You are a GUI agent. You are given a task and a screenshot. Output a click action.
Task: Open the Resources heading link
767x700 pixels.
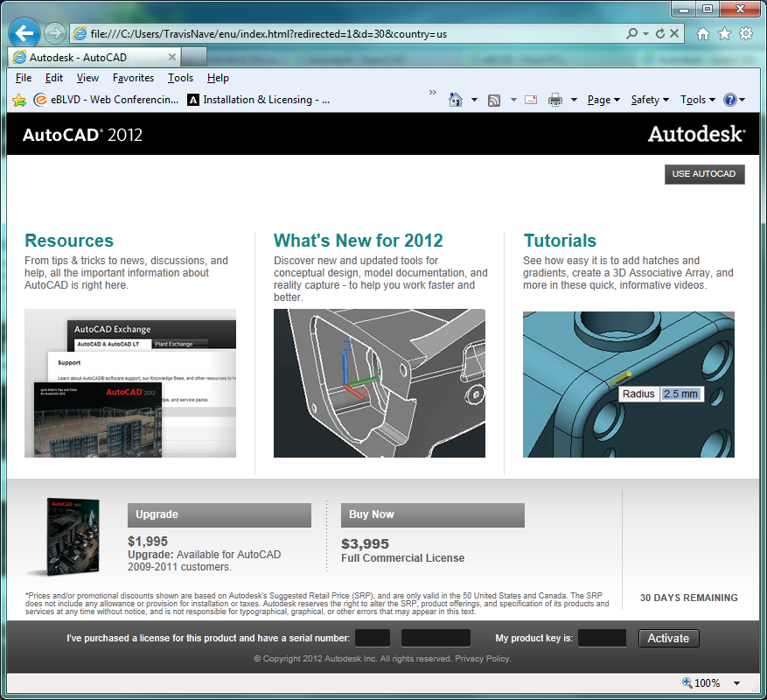(69, 241)
